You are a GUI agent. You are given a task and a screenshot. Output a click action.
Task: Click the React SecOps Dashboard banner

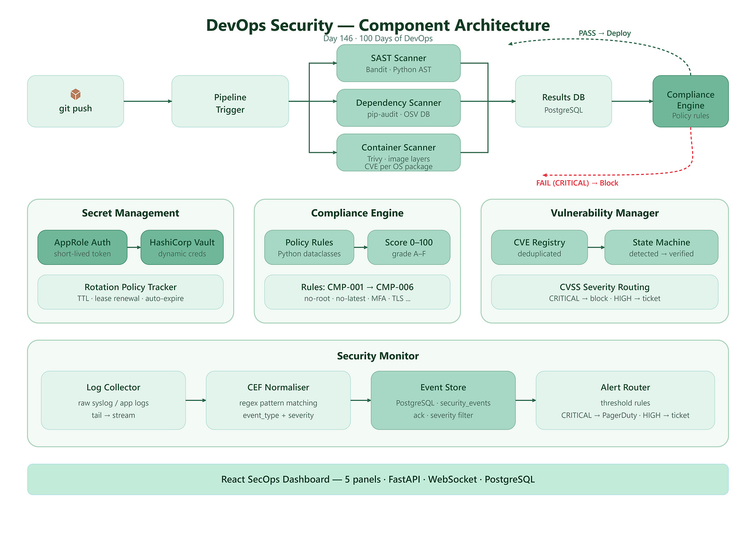tap(378, 479)
